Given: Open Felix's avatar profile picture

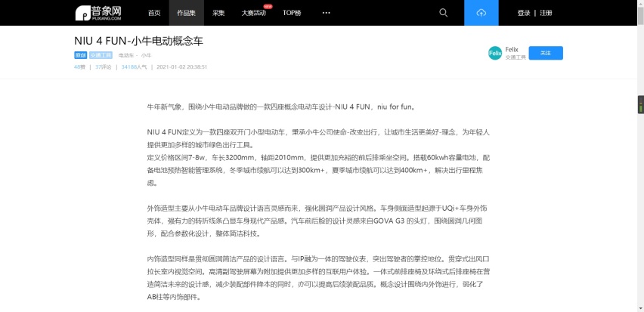Looking at the screenshot, I should pos(495,53).
